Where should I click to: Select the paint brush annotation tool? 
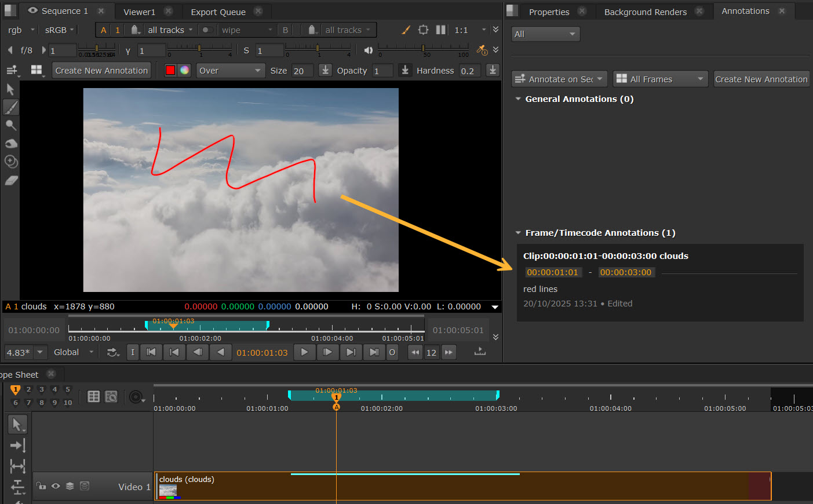[11, 107]
